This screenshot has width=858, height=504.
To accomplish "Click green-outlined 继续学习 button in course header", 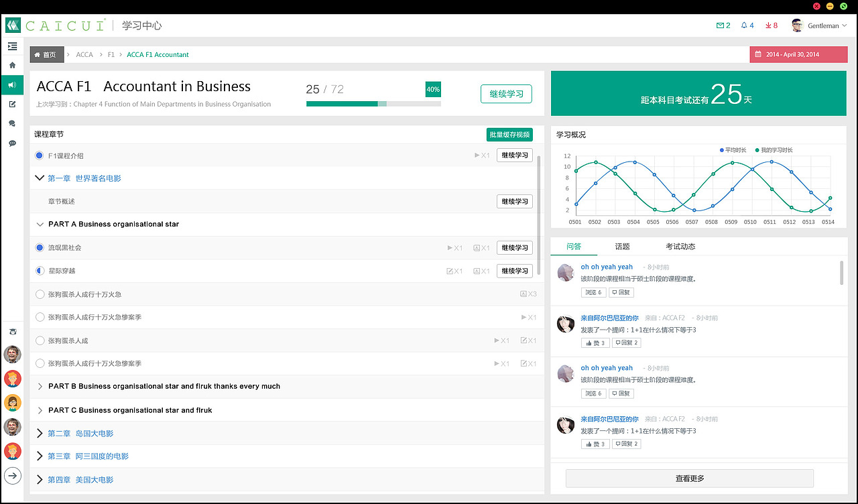I will pos(506,94).
